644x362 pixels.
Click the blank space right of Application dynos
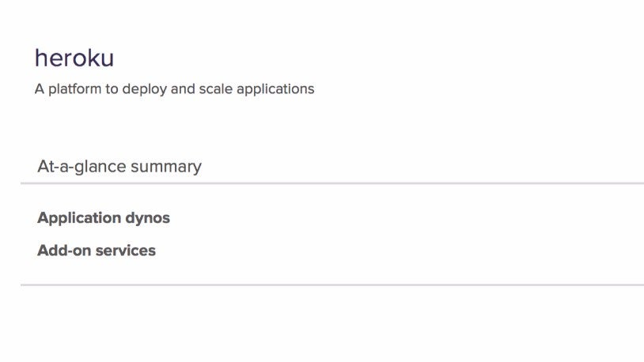pyautogui.click(x=396, y=218)
